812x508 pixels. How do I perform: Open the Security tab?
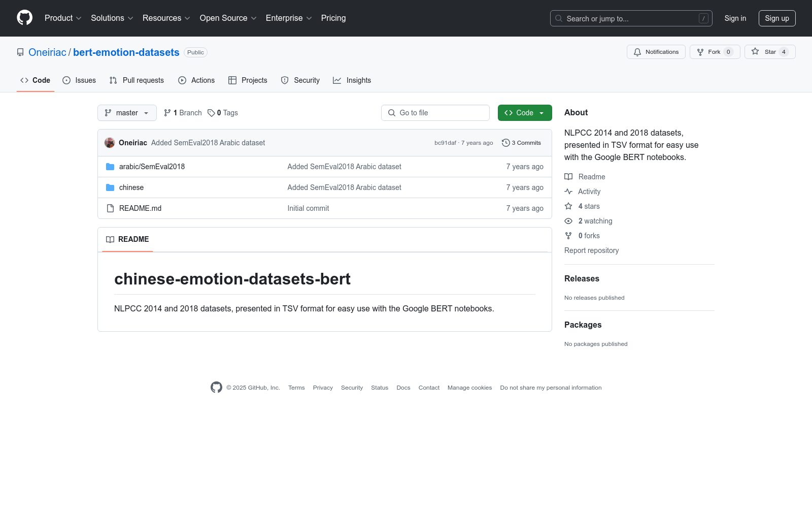point(300,80)
